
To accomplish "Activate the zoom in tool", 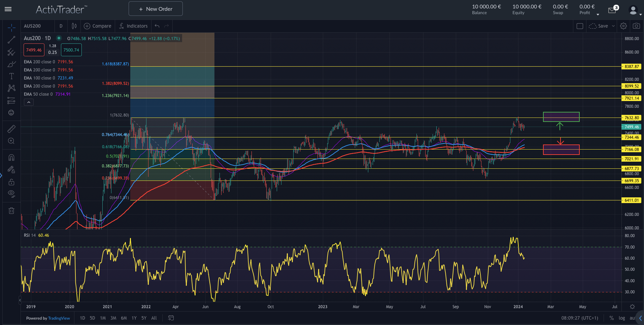I will 11,141.
